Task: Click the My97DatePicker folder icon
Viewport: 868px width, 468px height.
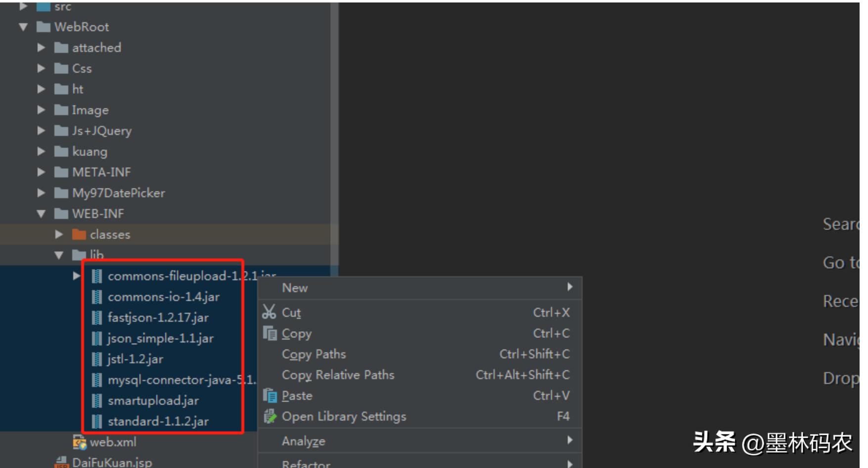Action: [x=61, y=193]
